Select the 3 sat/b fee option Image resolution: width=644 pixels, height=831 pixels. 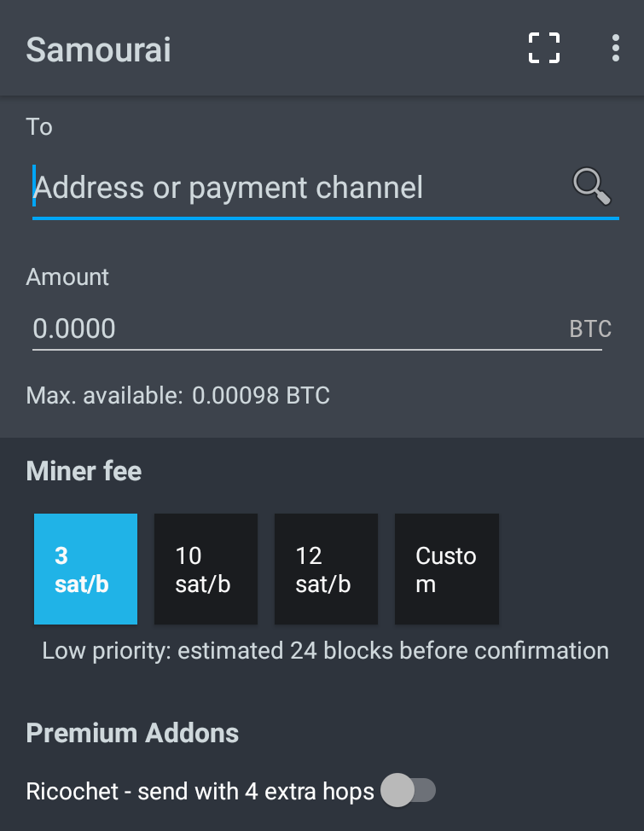(x=85, y=569)
